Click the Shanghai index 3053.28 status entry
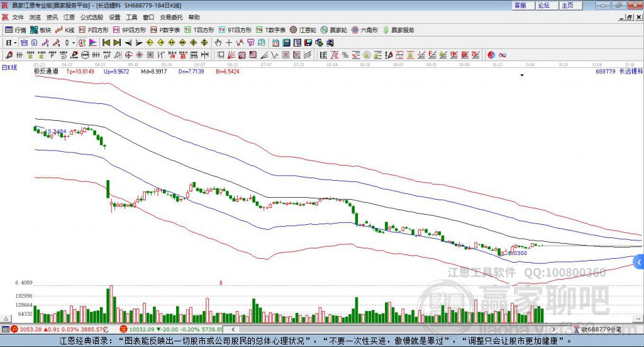Screen dimensions: 644x347 coord(59,329)
